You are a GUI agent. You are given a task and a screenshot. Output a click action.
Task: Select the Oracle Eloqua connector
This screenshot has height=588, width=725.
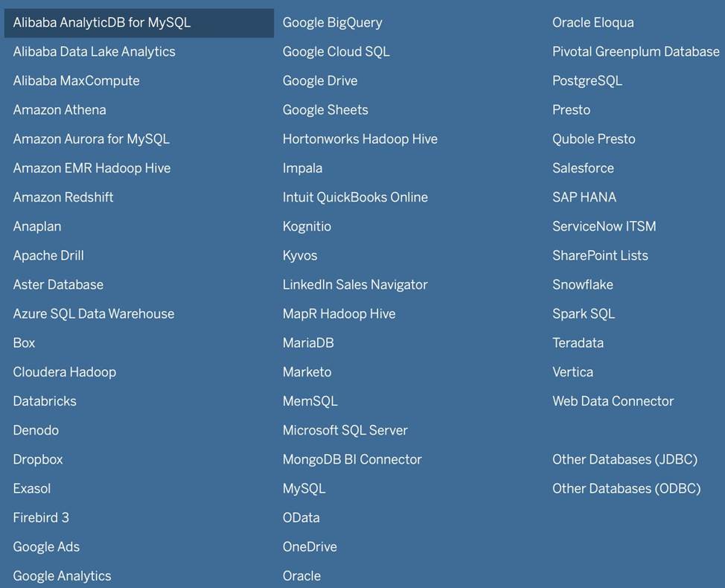(593, 22)
